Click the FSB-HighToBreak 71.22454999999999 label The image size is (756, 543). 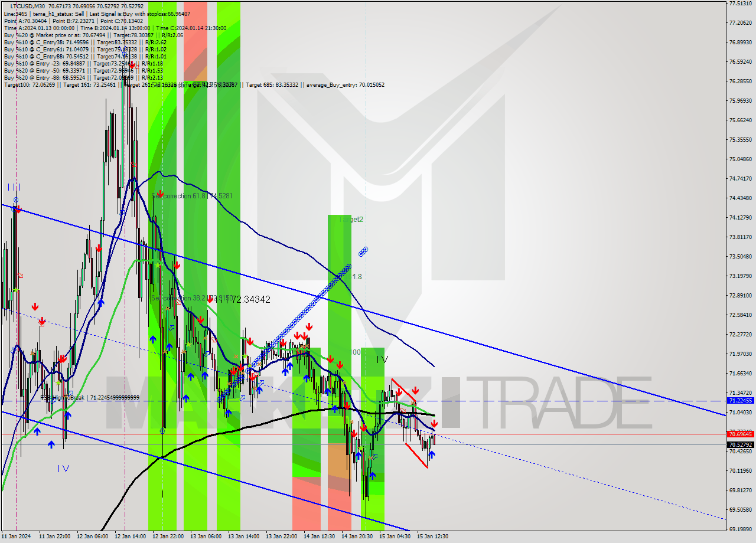point(90,398)
